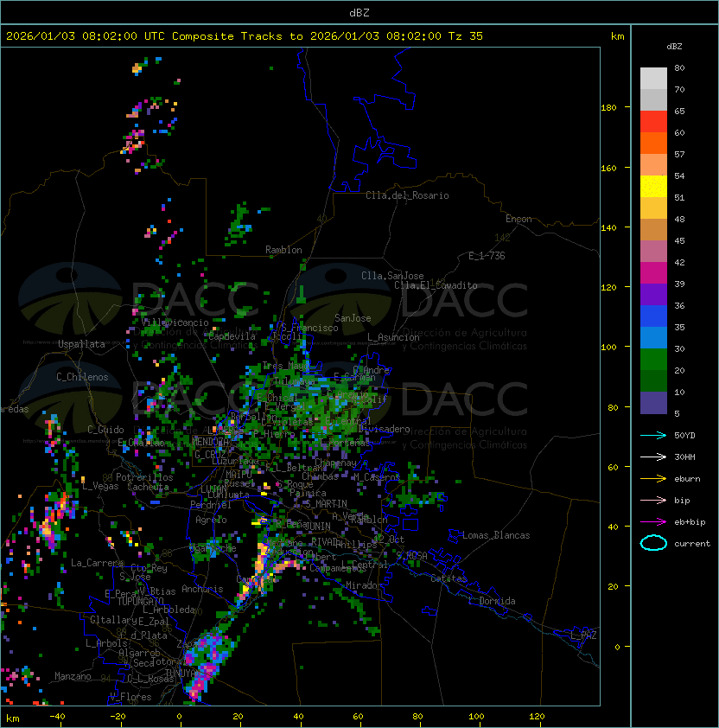The width and height of the screenshot is (719, 728).
Task: Click the 'Manzano' map label
Action: [73, 676]
